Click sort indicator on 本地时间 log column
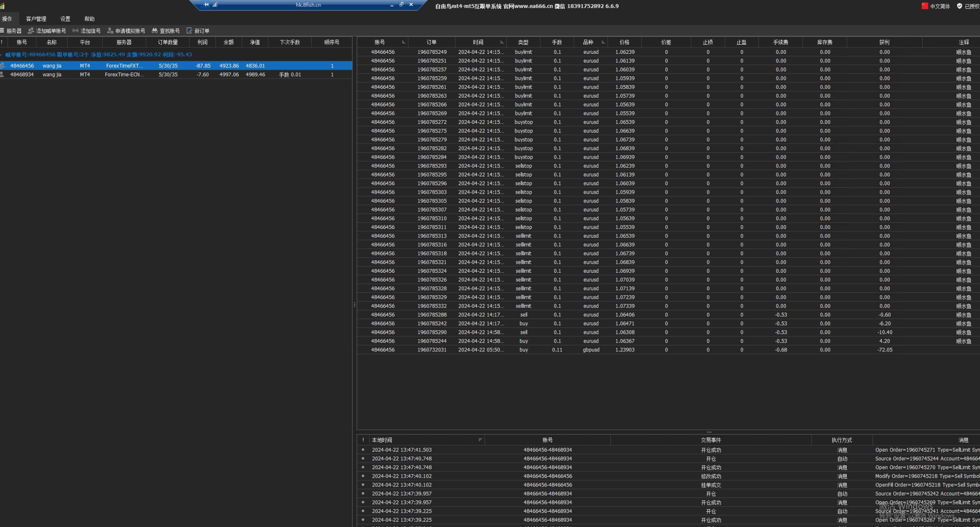The image size is (980, 527). (480, 440)
